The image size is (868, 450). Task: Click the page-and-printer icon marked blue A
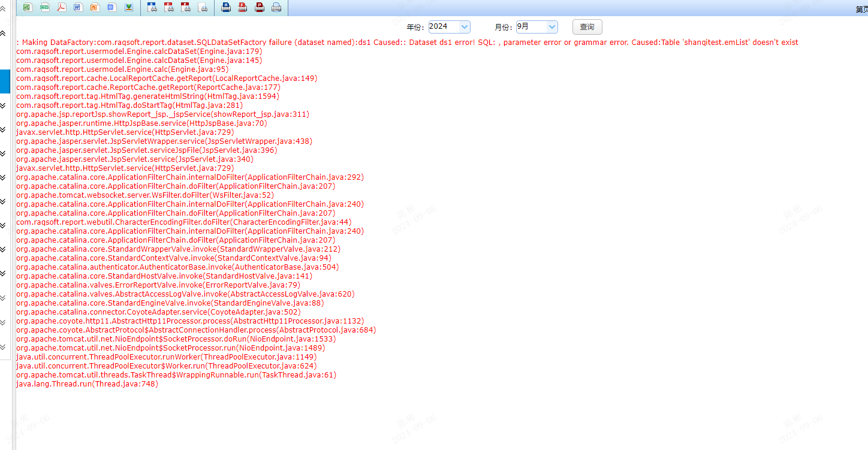tap(152, 7)
